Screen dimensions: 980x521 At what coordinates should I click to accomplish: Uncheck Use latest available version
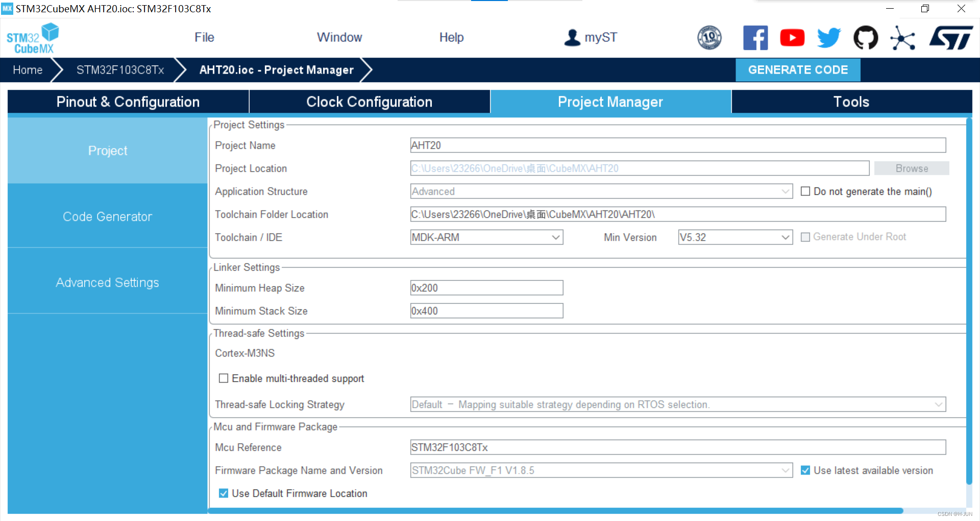[x=805, y=470]
